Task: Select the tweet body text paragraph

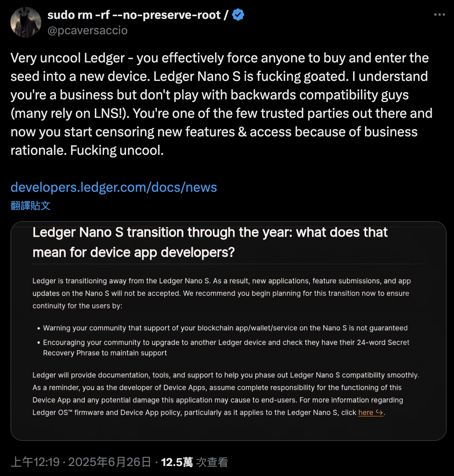Action: (x=220, y=104)
